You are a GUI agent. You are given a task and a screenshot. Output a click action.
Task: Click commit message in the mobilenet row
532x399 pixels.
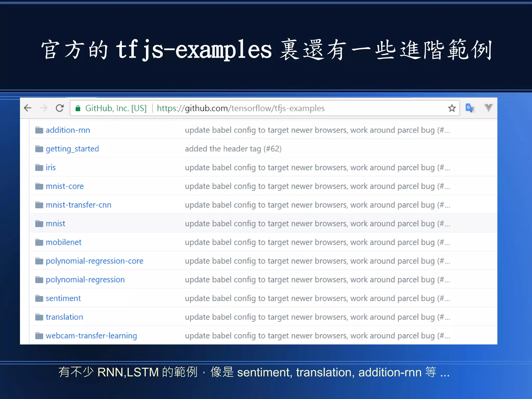pos(317,242)
